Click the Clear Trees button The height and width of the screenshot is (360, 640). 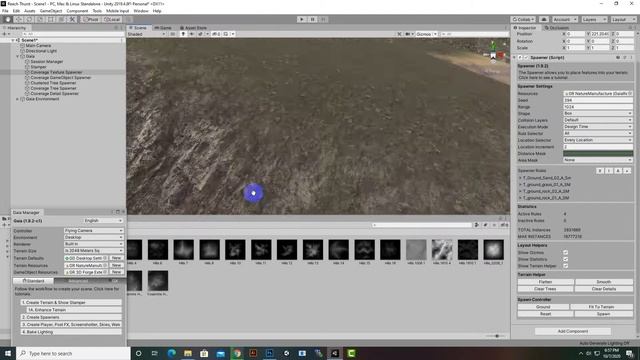point(545,289)
